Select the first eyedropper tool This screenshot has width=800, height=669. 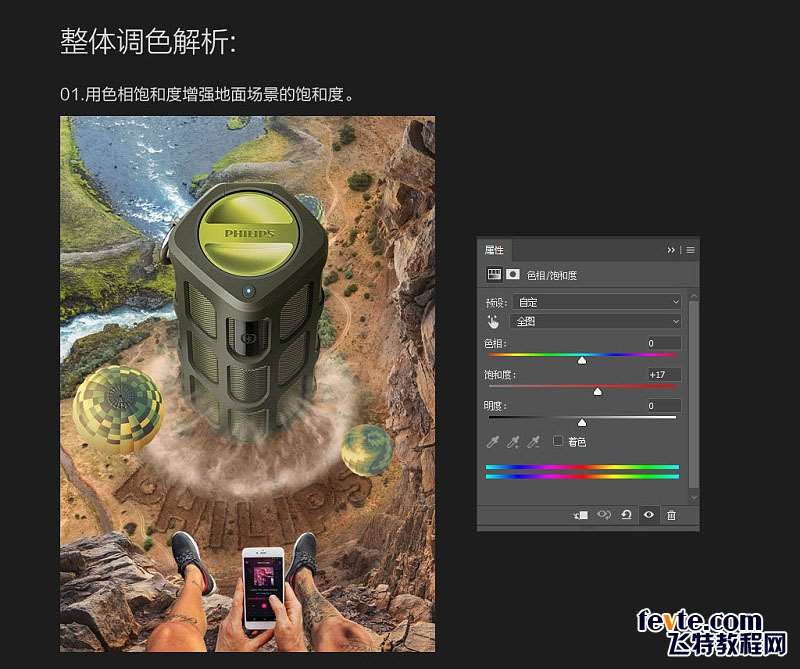pyautogui.click(x=492, y=442)
